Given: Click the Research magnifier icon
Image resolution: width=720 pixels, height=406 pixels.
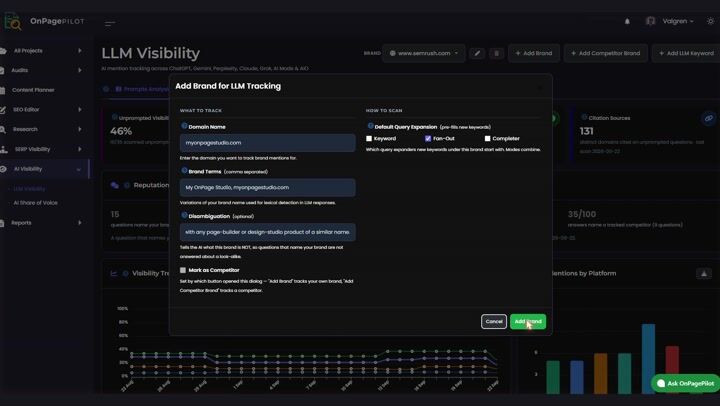Looking at the screenshot, I should (x=3, y=130).
